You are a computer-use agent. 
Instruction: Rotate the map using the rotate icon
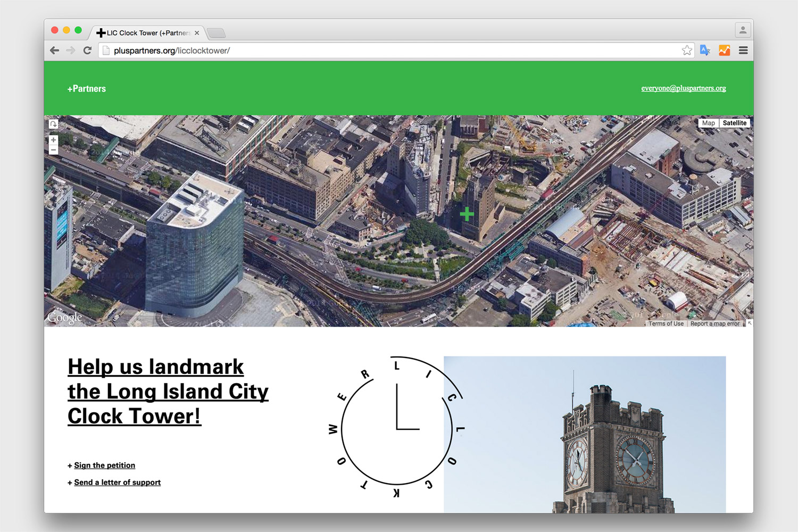(x=53, y=124)
